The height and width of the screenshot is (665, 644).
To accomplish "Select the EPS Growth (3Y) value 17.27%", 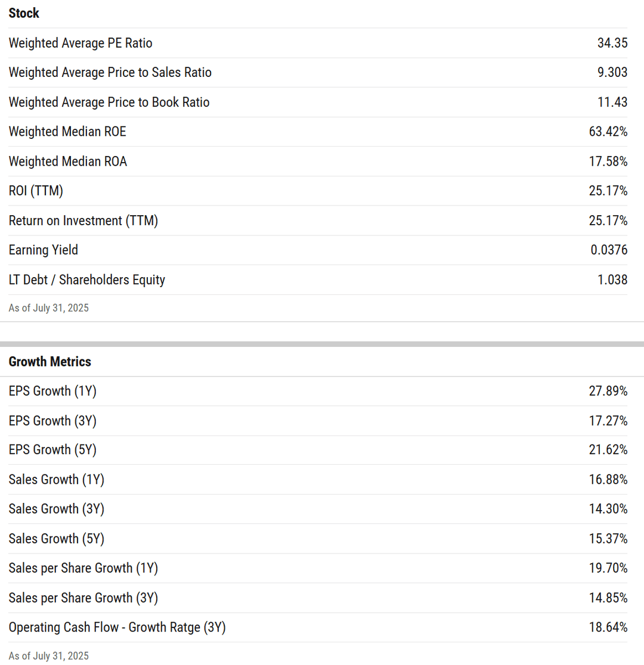I will 608,421.
